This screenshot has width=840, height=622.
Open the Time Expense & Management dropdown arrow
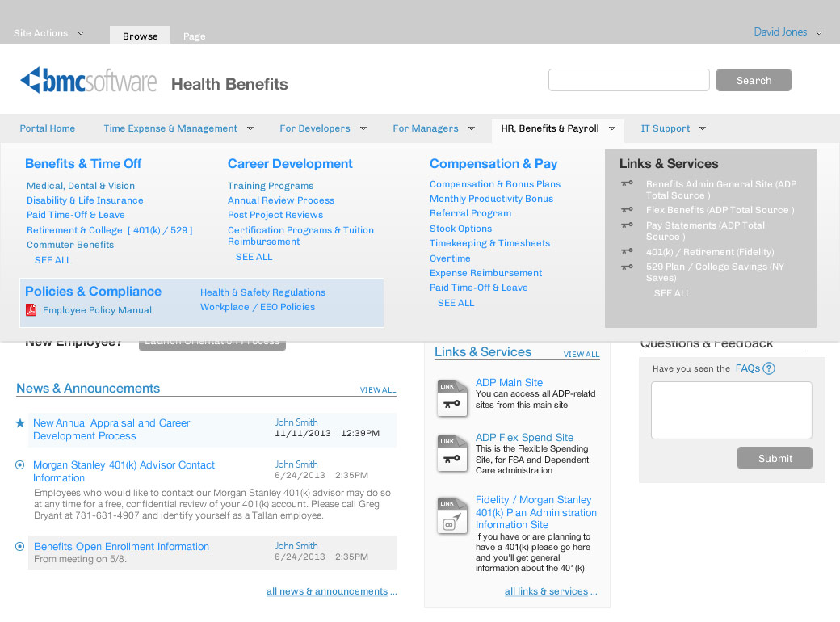coord(250,128)
